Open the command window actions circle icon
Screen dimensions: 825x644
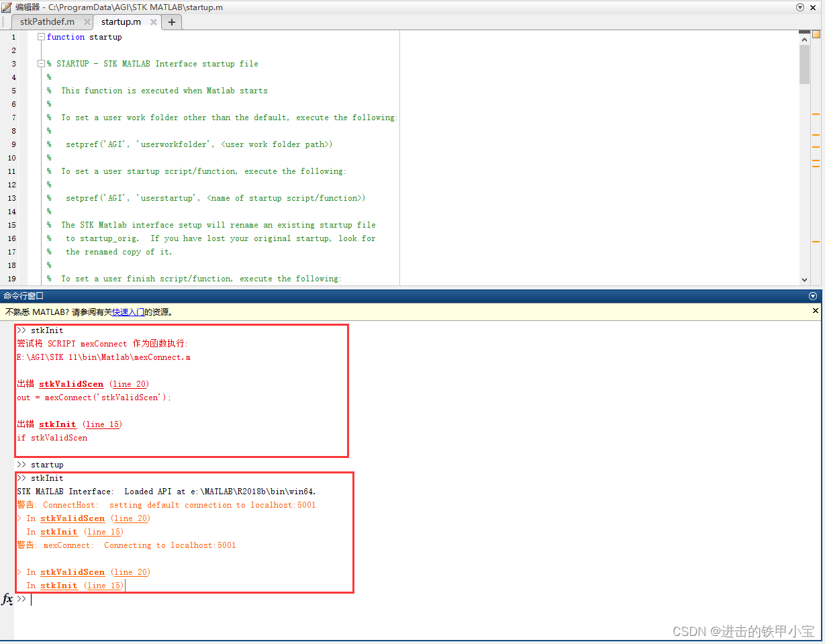click(812, 295)
